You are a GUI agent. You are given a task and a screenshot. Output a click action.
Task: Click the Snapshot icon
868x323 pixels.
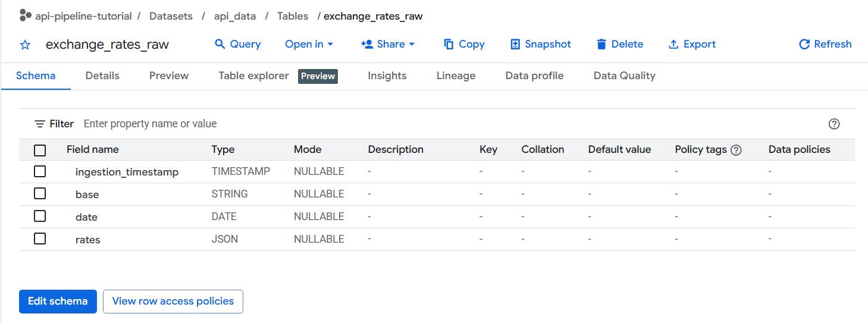[515, 44]
